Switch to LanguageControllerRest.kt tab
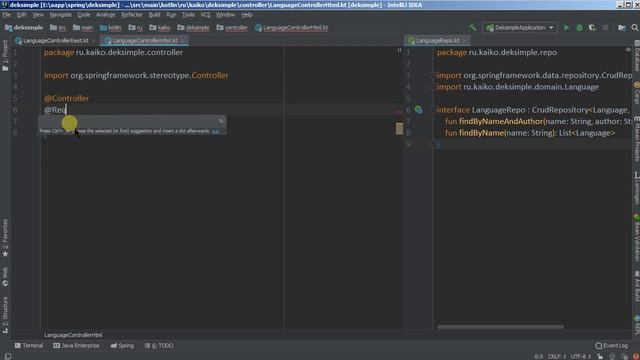 pos(55,40)
